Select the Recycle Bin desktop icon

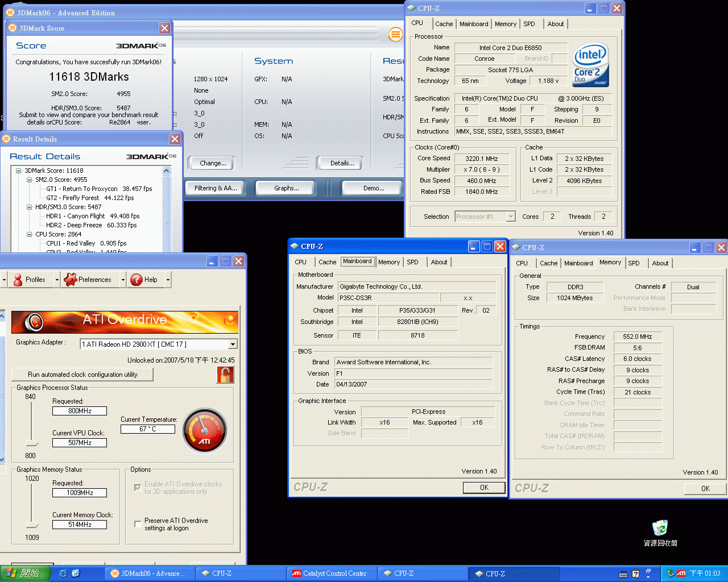tap(660, 528)
